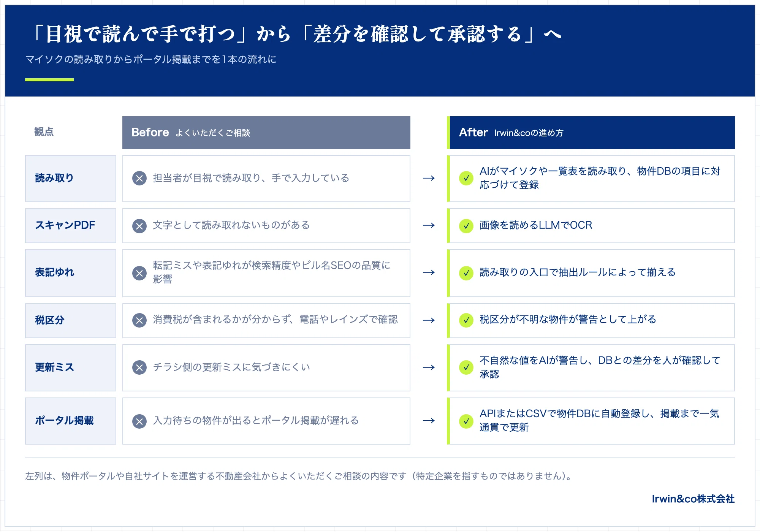Click the text 文字として読み取れないものがある
Screen dimensions: 760x532
point(231,225)
